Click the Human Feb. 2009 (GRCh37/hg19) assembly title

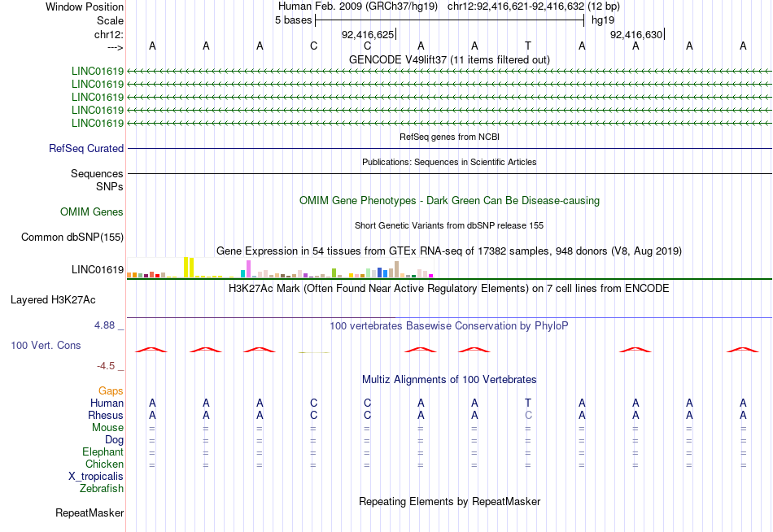(358, 7)
